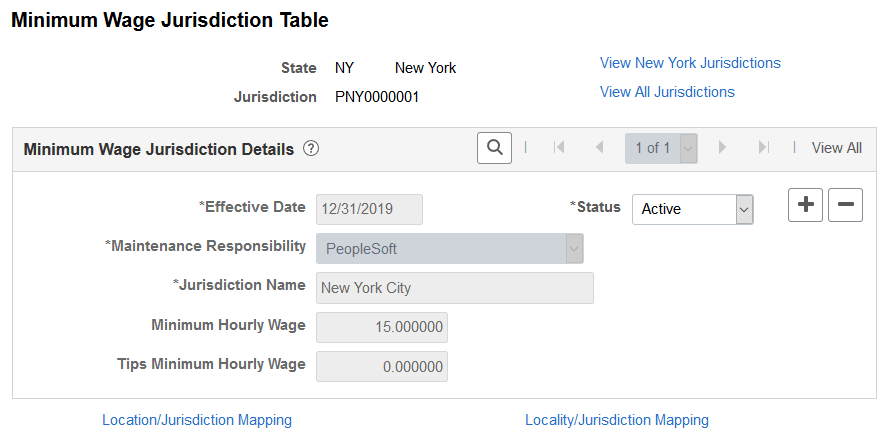Expand the Status dropdown

coord(743,209)
